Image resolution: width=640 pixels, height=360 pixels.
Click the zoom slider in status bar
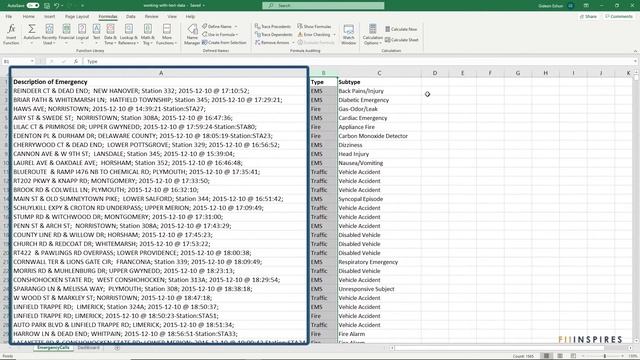(x=605, y=356)
